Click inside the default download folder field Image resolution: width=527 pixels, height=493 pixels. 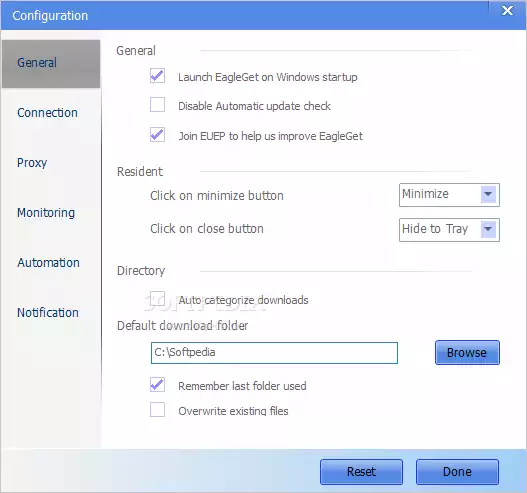tap(274, 353)
